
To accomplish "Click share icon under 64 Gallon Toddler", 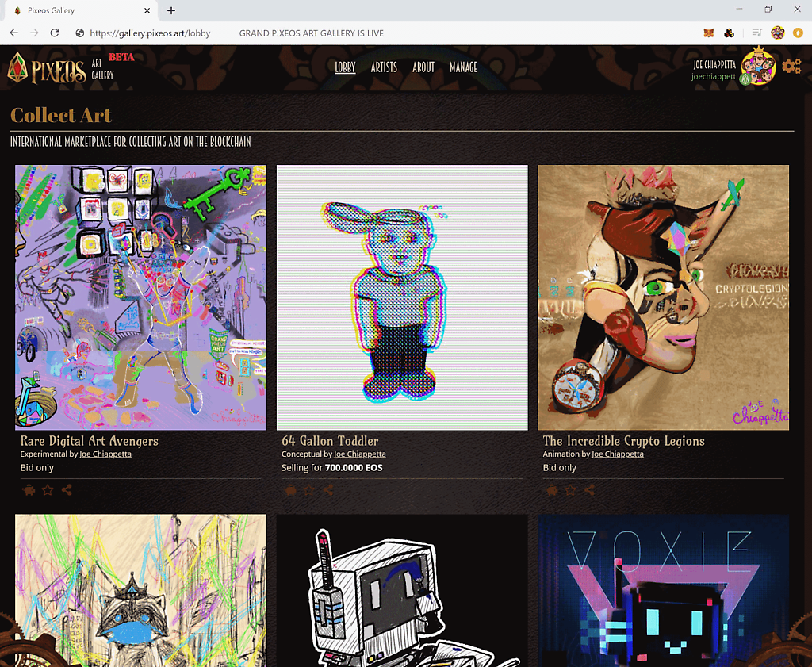I will click(x=328, y=490).
